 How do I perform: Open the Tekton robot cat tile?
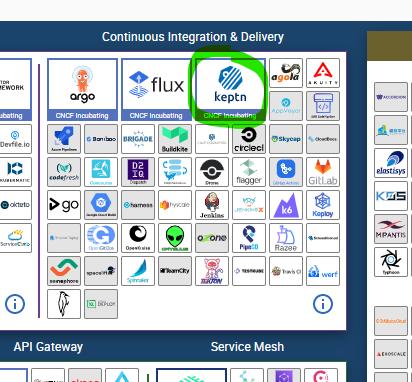tap(212, 271)
